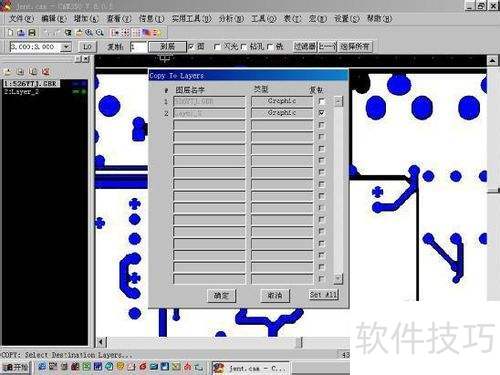Viewport: 500px width, 375px height.
Task: Click the Zoom Out magnifier icon
Action: pos(99,32)
